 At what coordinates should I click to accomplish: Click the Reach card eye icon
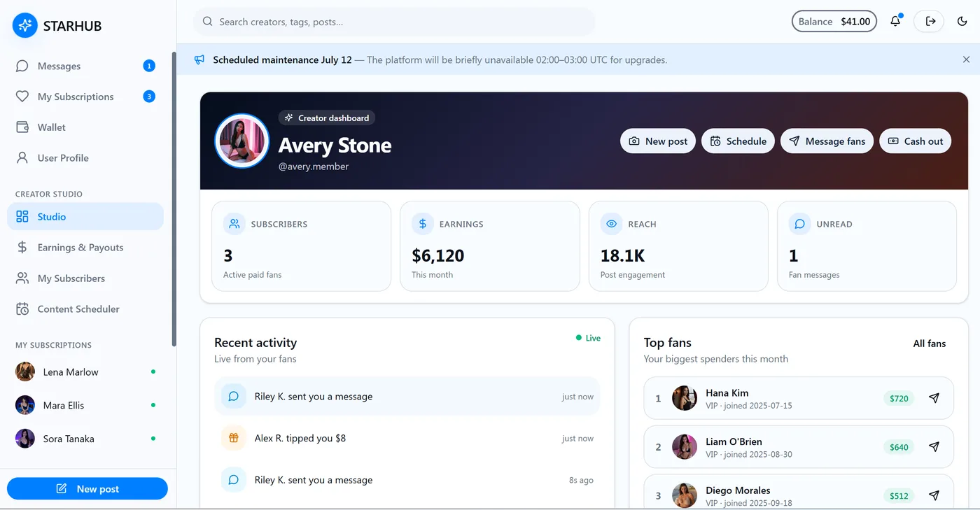611,224
